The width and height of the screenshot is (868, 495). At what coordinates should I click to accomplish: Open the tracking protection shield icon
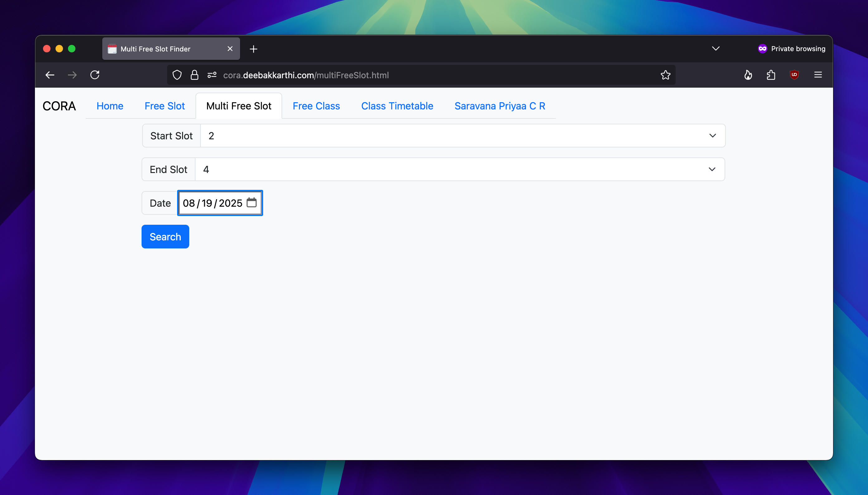click(177, 75)
